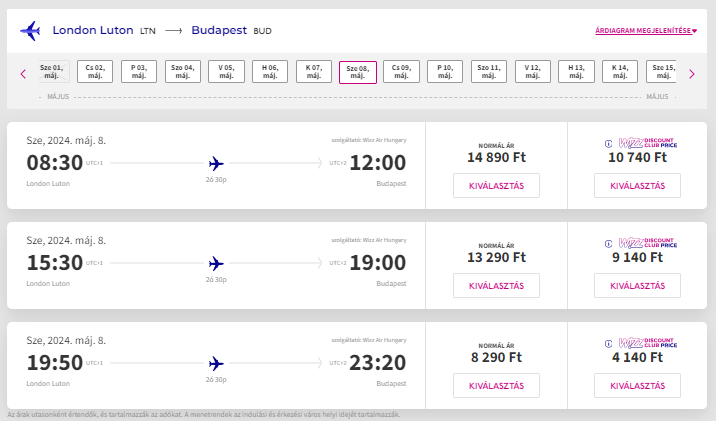
Task: Choose normal price 13 290 Ft fare
Action: (496, 286)
